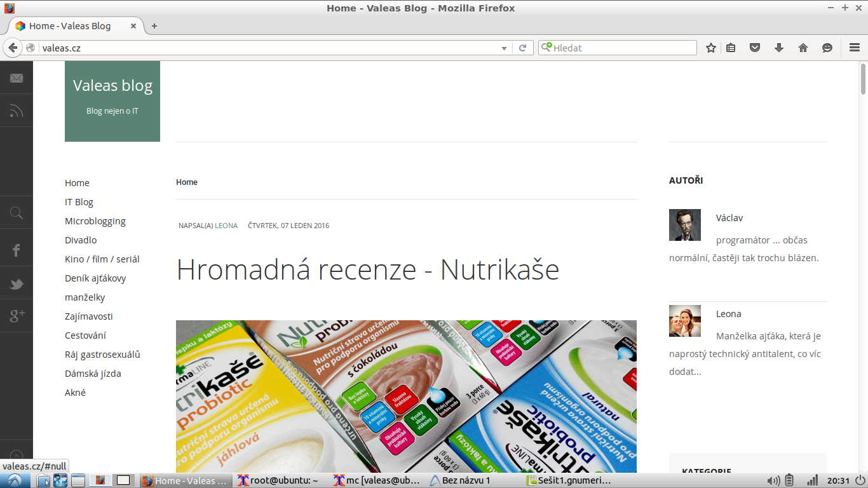Open the Firefox hamburger menu
This screenshot has width=868, height=488.
coord(855,48)
